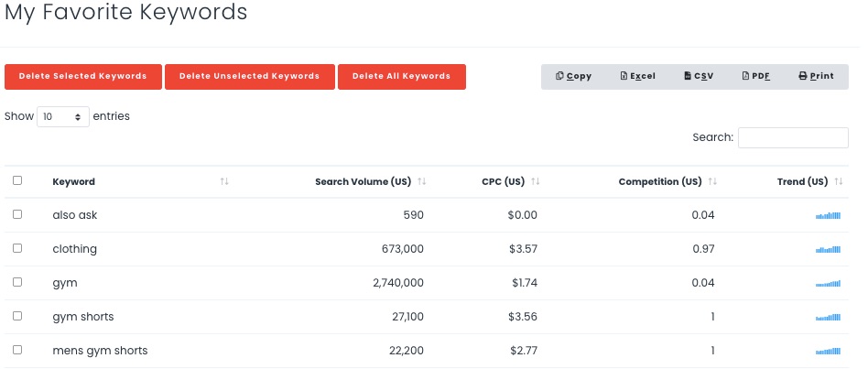Click Delete All Keywords button
This screenshot has height=369, width=868.
pyautogui.click(x=401, y=77)
